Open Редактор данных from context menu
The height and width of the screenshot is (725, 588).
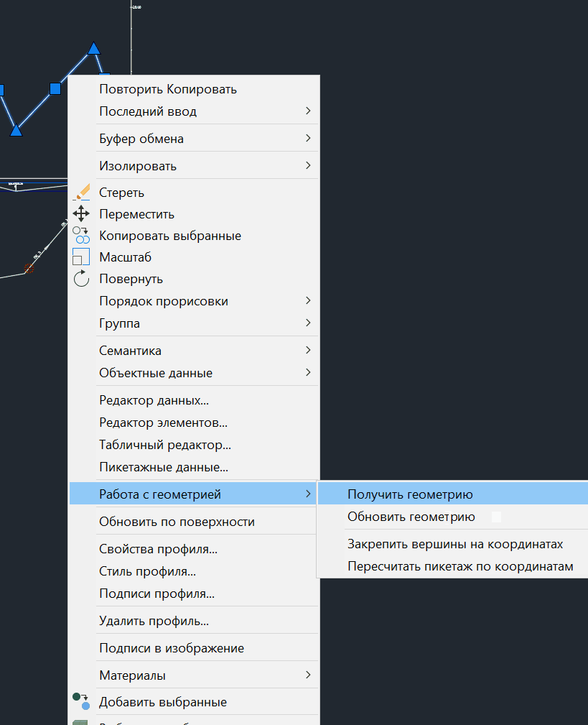(x=154, y=401)
